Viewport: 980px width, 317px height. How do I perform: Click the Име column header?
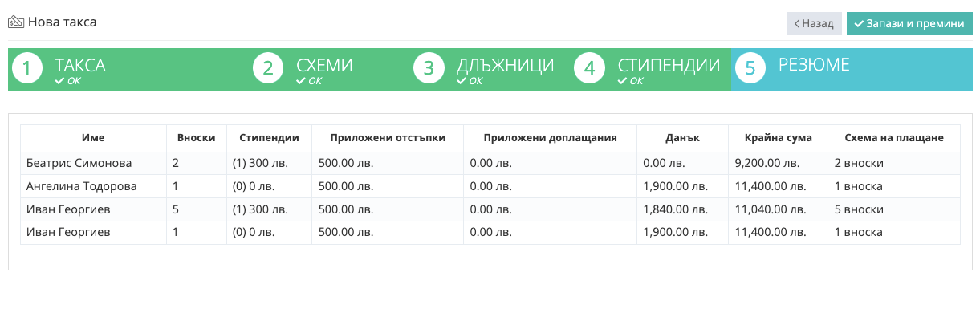tap(93, 138)
